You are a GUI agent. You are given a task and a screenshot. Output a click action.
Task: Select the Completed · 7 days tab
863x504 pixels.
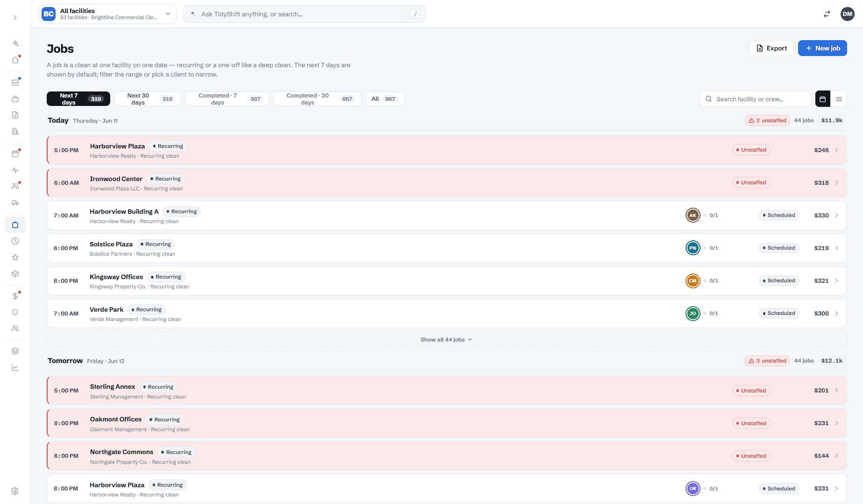(227, 99)
